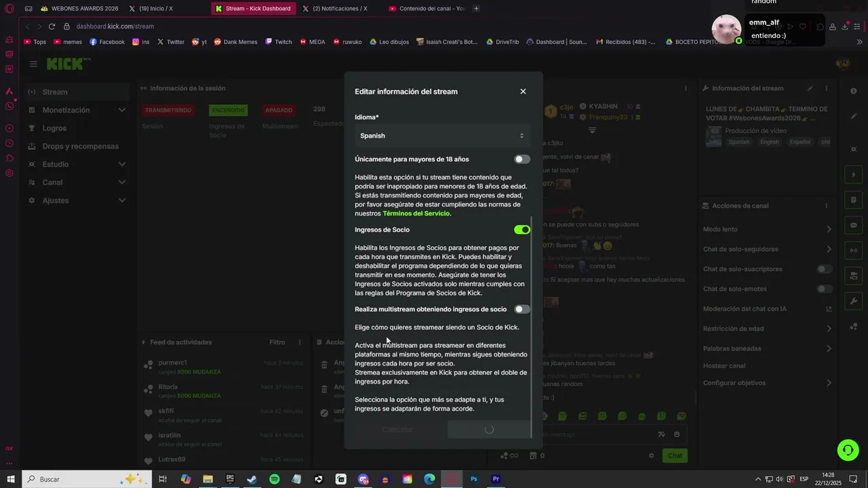Toggle Únicamente para mayores de 18 años
Screen dimensions: 868x488
click(521, 159)
